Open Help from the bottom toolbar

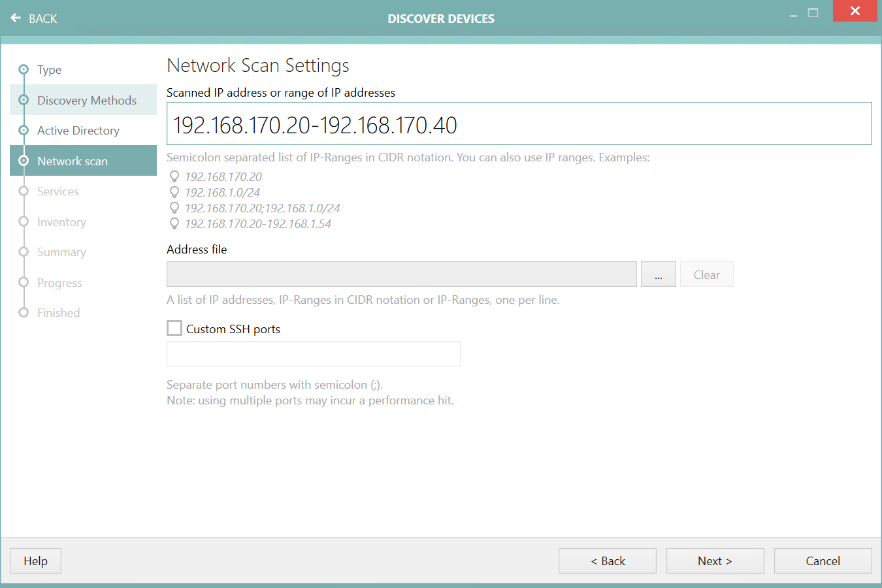click(x=35, y=561)
